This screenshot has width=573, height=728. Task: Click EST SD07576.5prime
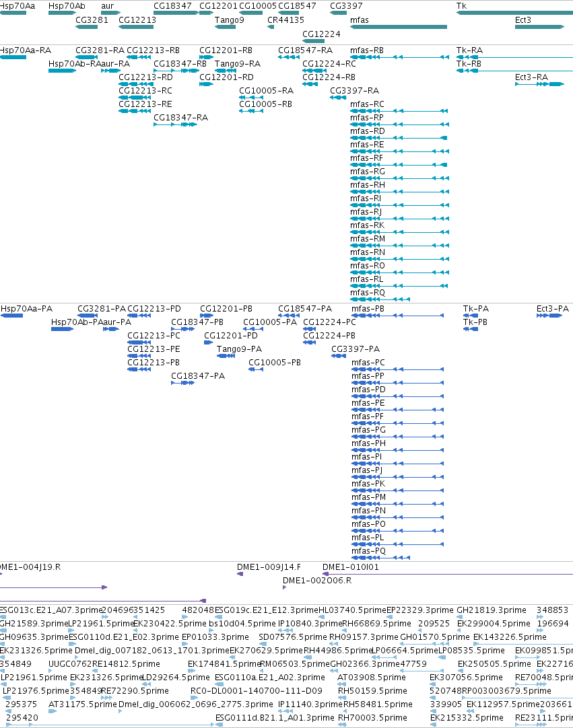(293, 637)
